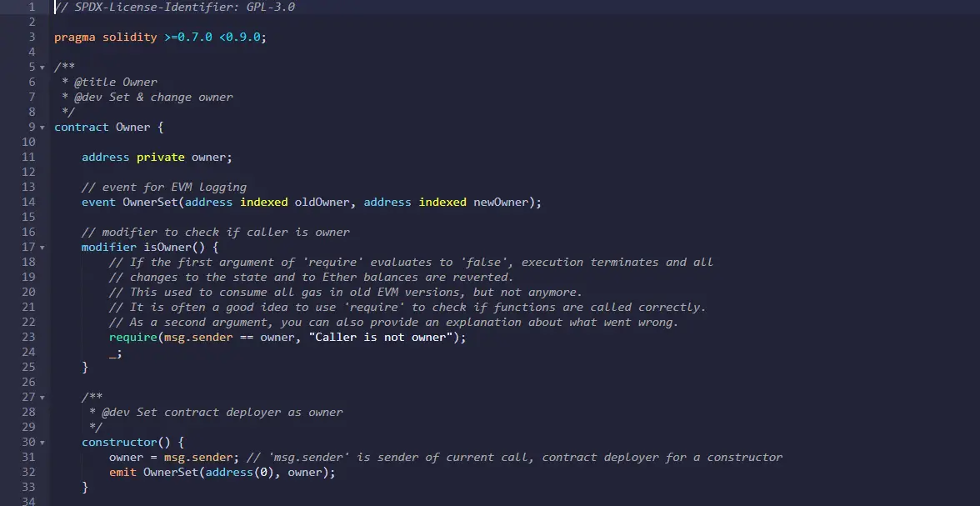This screenshot has height=506, width=980.
Task: Collapse the @title Owner comment block
Action: (42, 67)
